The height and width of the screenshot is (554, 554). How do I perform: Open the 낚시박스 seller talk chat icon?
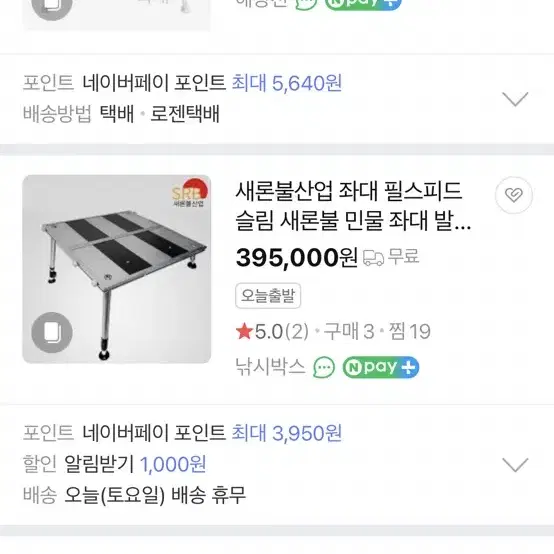324,367
